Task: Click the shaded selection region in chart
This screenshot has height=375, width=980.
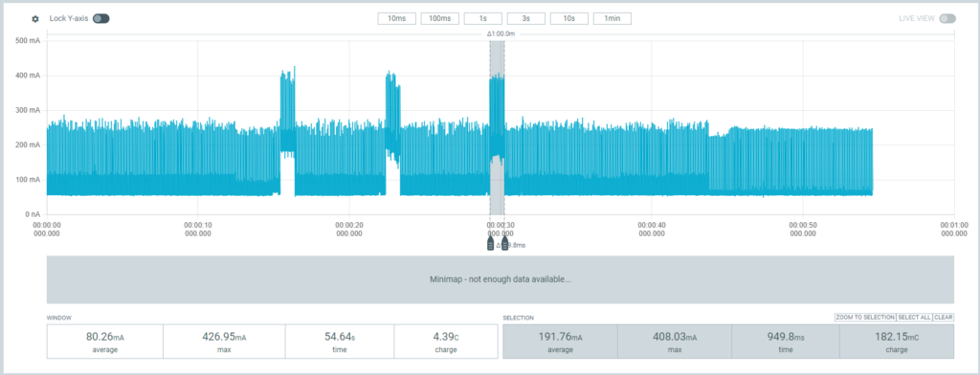Action: (x=497, y=128)
